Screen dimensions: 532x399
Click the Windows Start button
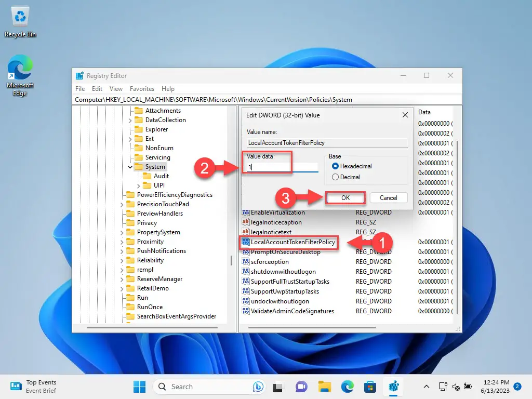[139, 387]
